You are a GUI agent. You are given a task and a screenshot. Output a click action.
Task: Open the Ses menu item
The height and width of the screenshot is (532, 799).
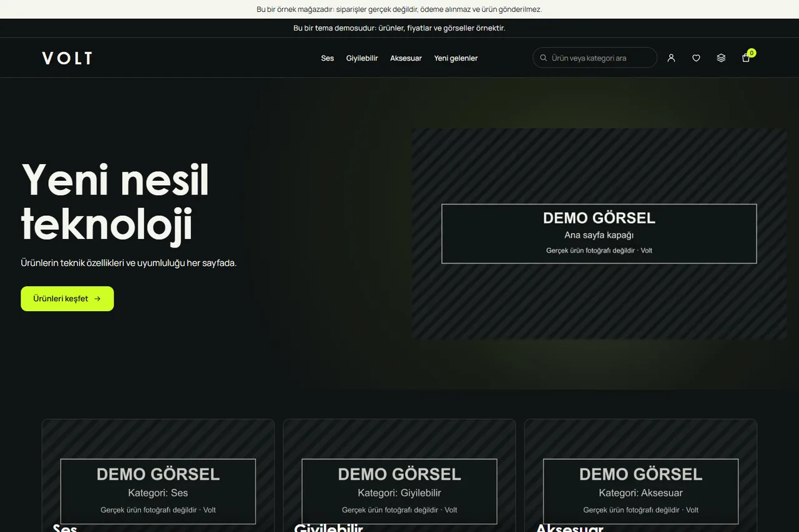click(328, 58)
